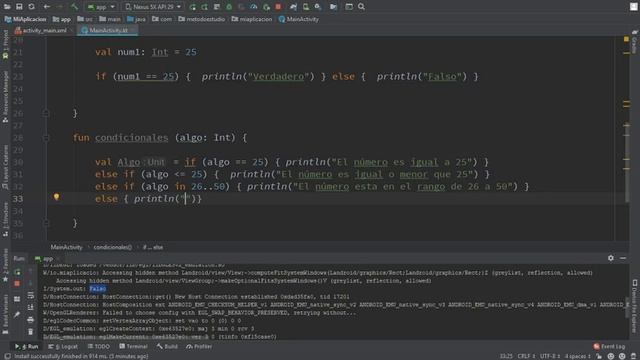Image resolution: width=640 pixels, height=360 pixels.
Task: Click the java folder breadcrumb
Action: click(x=136, y=19)
